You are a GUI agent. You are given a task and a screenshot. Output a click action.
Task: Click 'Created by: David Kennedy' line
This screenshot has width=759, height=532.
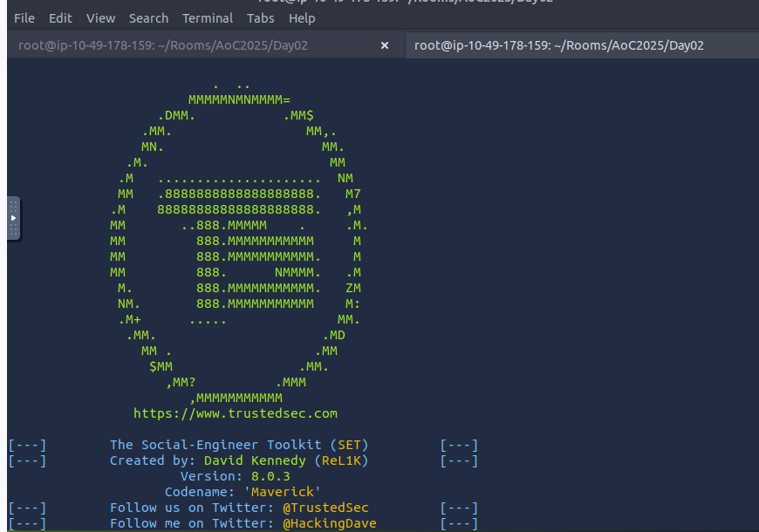coord(239,460)
